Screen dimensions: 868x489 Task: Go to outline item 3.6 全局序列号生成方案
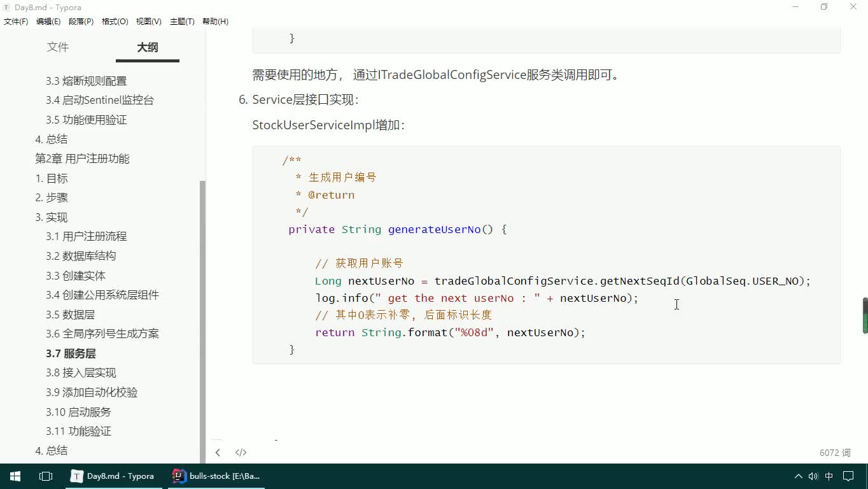click(102, 334)
